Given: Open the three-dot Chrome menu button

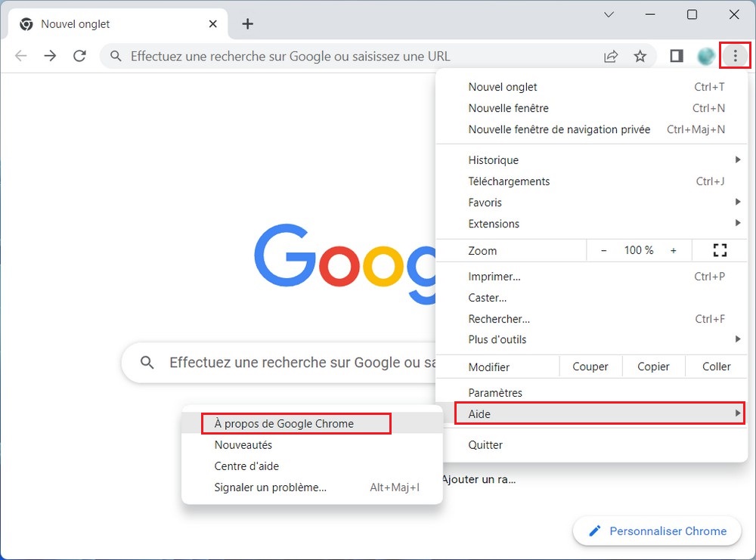Looking at the screenshot, I should click(x=735, y=56).
